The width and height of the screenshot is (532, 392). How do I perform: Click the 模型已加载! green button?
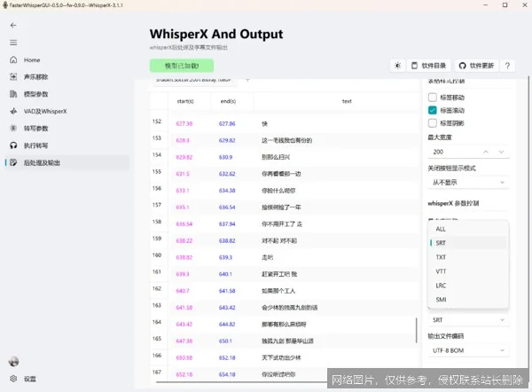[182, 66]
